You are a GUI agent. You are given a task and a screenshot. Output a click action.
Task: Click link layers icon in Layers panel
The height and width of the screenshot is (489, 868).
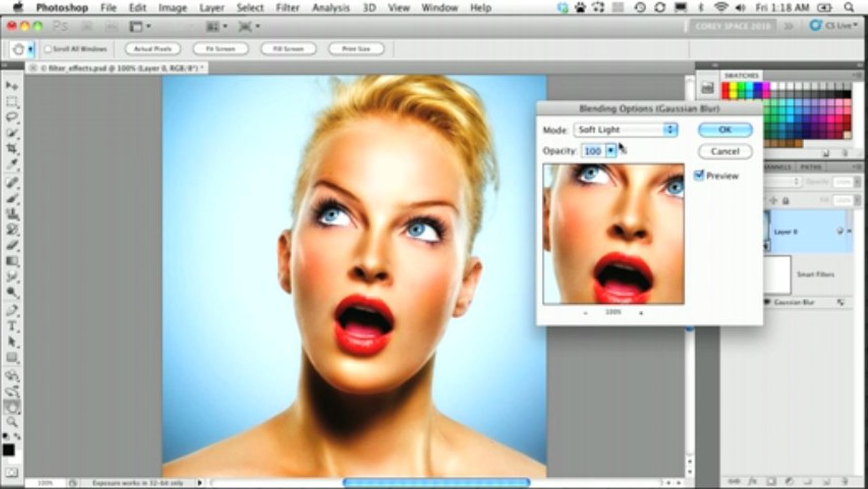tap(735, 481)
